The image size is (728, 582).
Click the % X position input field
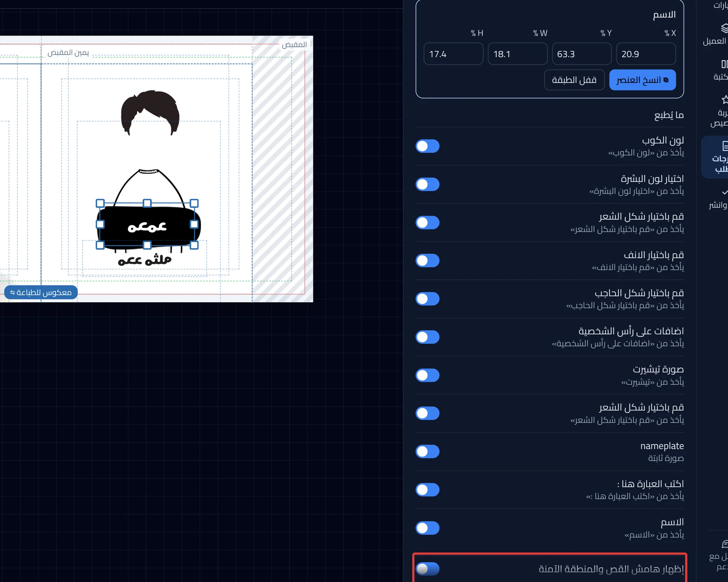click(x=646, y=54)
